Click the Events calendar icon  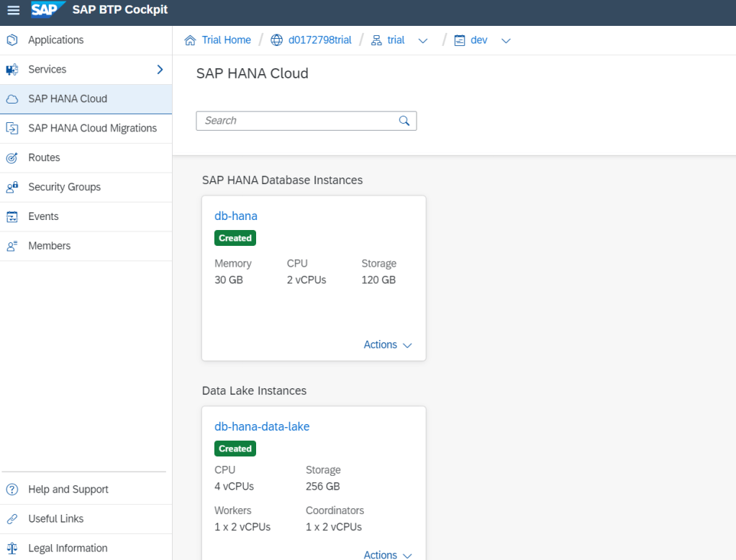[12, 216]
